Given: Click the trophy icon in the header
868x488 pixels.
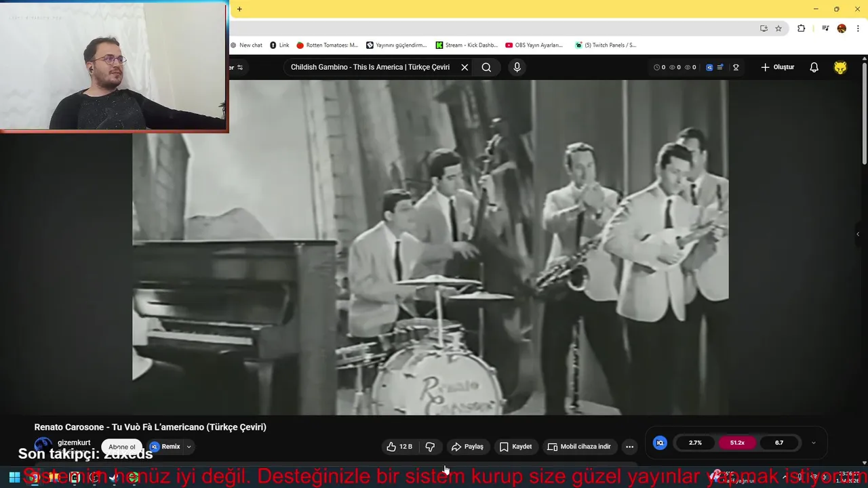Looking at the screenshot, I should 736,67.
